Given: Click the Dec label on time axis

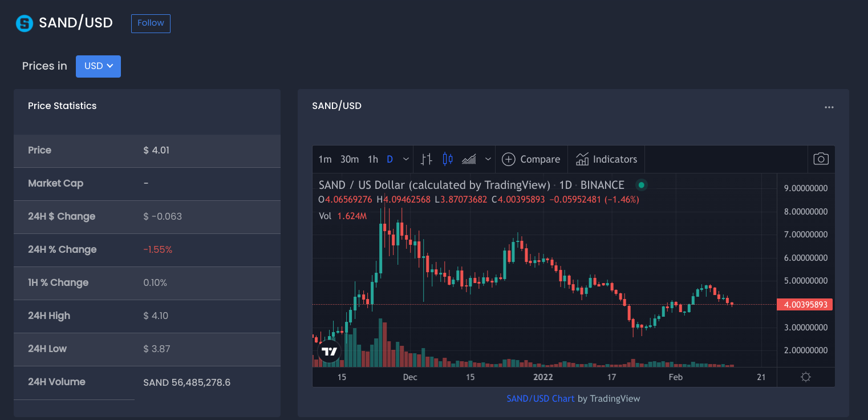Looking at the screenshot, I should pos(410,377).
